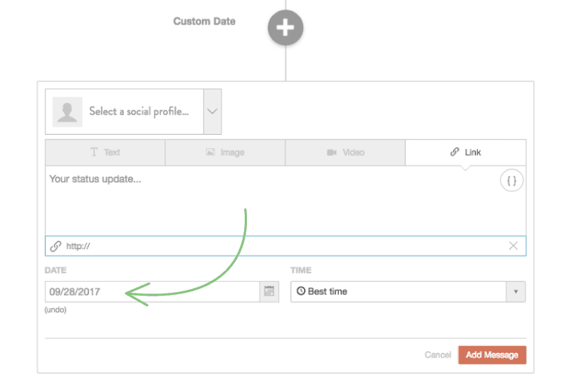Click the Cancel link
The width and height of the screenshot is (571, 392).
438,355
